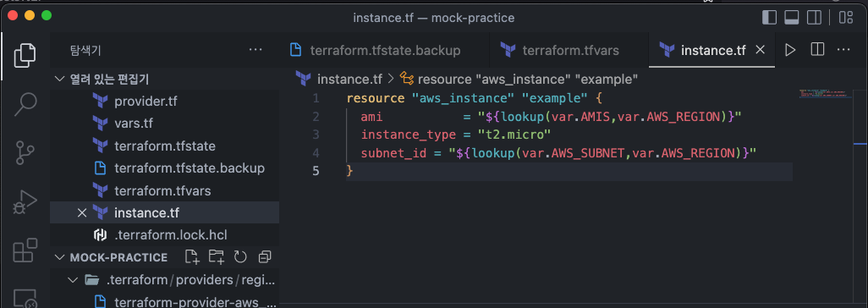Place cursor on the instance_type line
The height and width of the screenshot is (308, 868).
pyautogui.click(x=456, y=135)
